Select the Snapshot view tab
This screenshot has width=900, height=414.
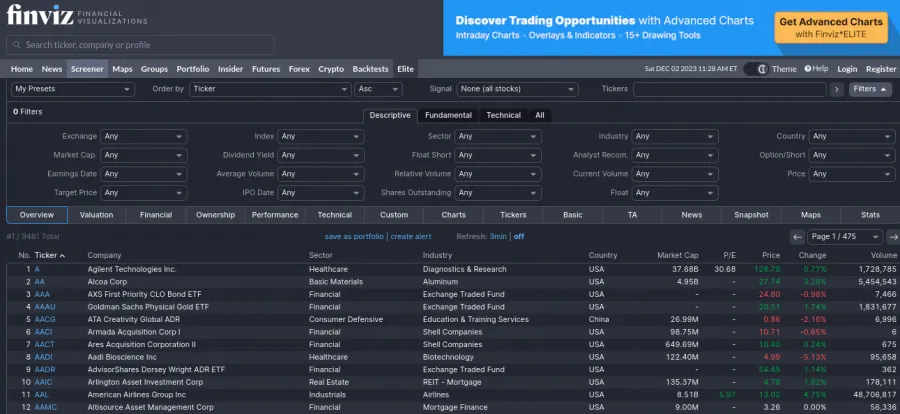[751, 215]
